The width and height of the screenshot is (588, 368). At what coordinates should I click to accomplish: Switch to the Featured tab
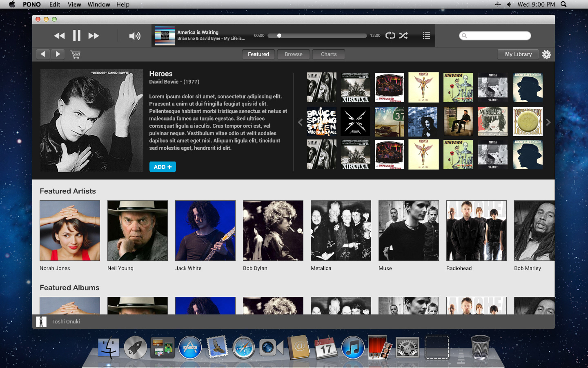point(258,54)
